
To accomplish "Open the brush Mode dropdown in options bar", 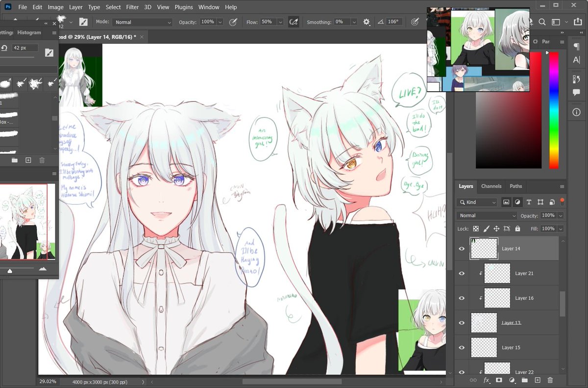I will click(x=142, y=22).
